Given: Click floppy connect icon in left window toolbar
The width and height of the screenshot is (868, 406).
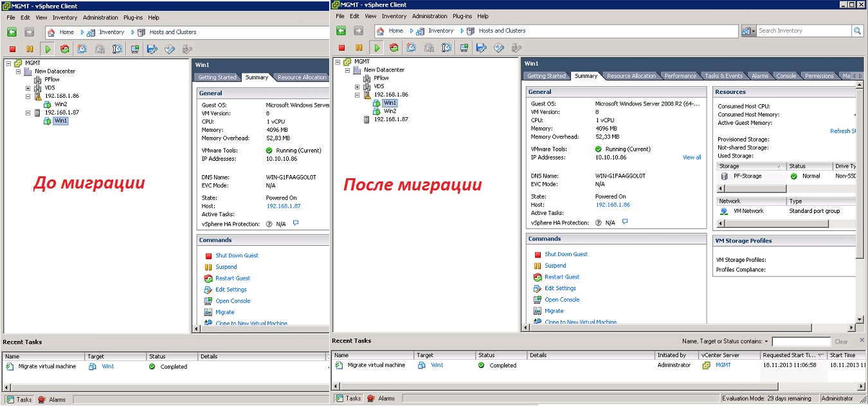Looking at the screenshot, I should pyautogui.click(x=152, y=49).
